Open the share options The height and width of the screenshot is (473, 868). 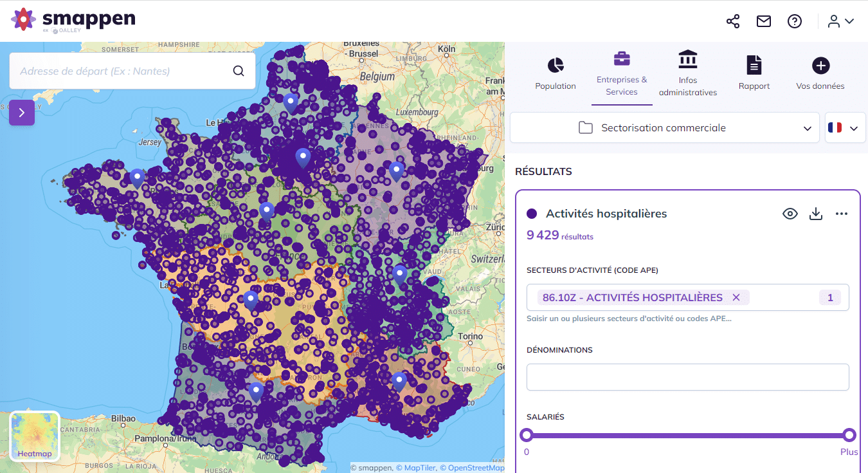pyautogui.click(x=732, y=21)
